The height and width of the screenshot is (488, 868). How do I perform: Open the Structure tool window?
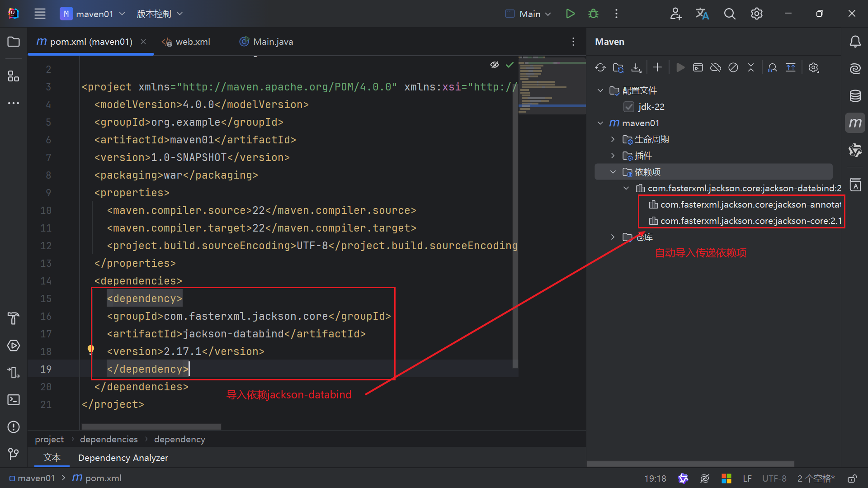(x=14, y=76)
